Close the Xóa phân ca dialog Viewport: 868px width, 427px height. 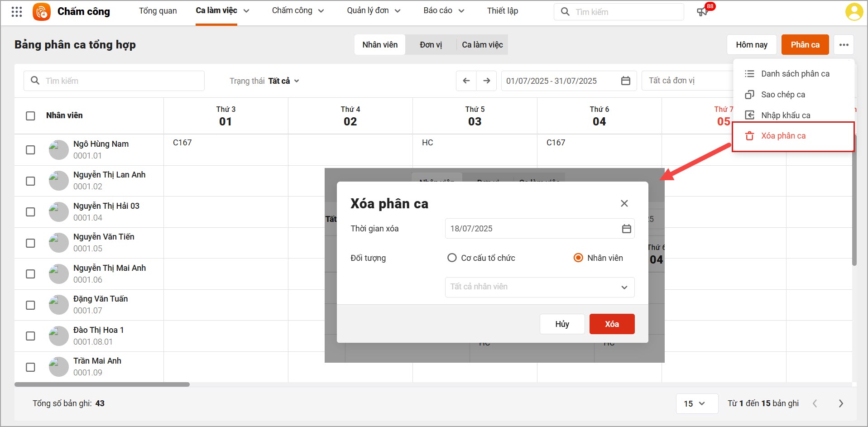tap(624, 203)
